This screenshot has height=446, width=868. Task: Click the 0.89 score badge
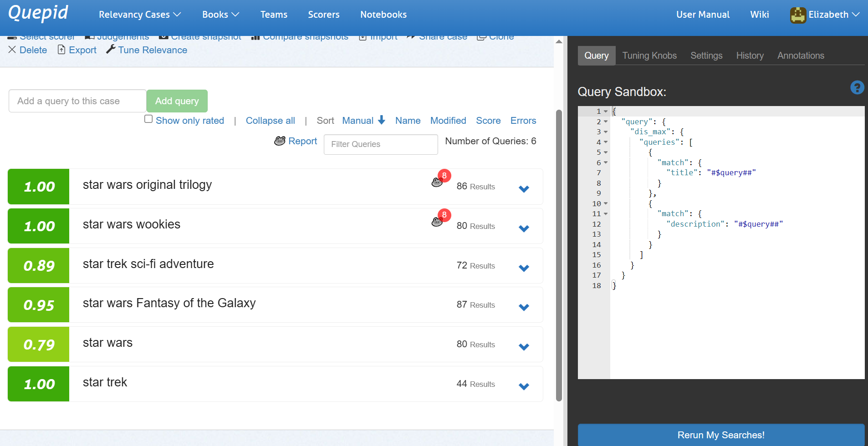coord(39,266)
